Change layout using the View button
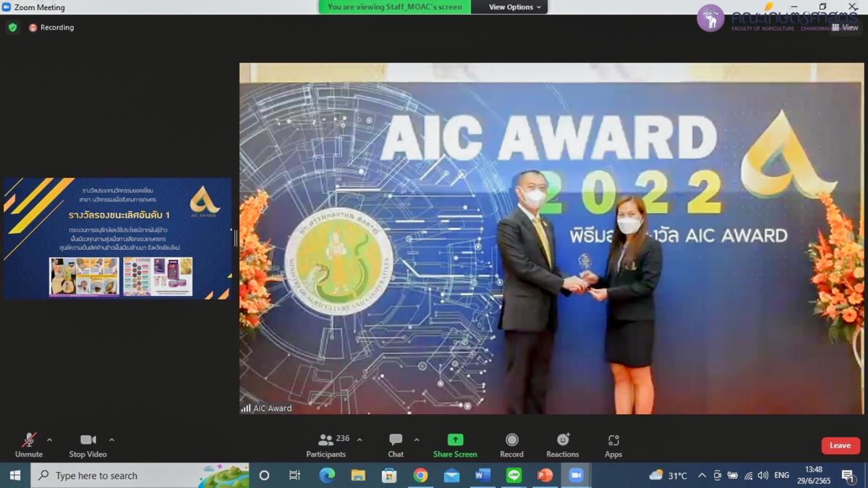The image size is (868, 488). tap(845, 28)
